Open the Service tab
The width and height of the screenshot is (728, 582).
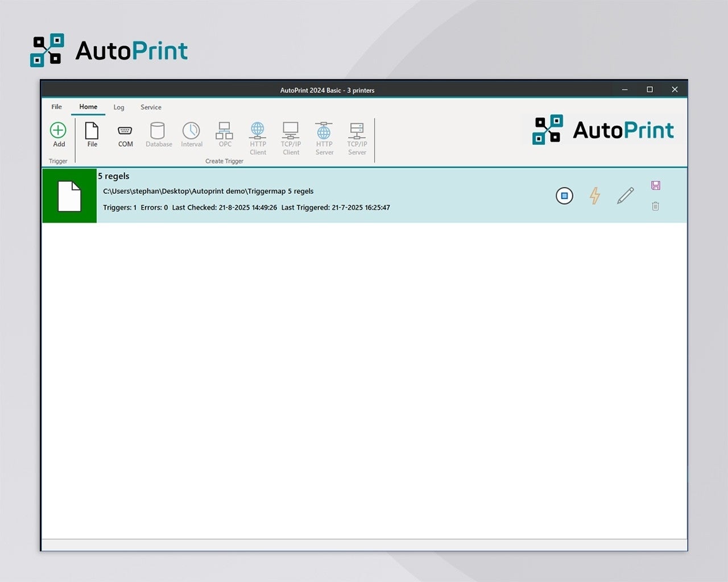pyautogui.click(x=151, y=107)
